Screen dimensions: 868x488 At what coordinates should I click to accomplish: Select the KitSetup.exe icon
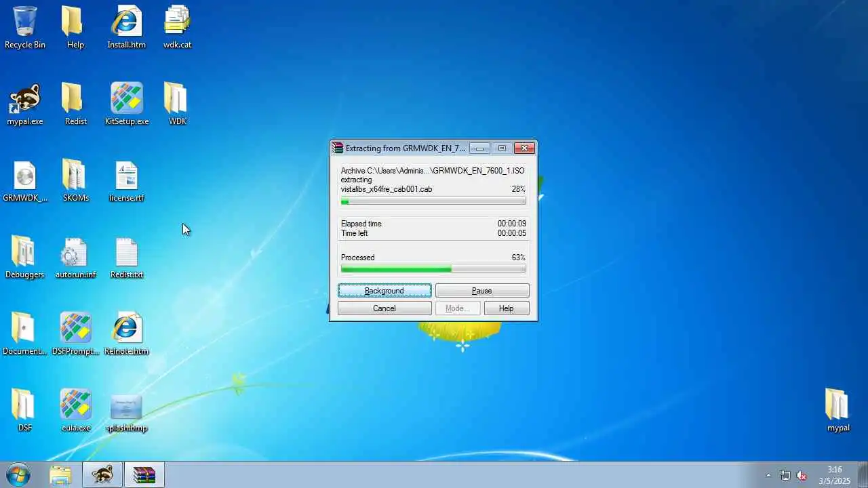pyautogui.click(x=127, y=104)
